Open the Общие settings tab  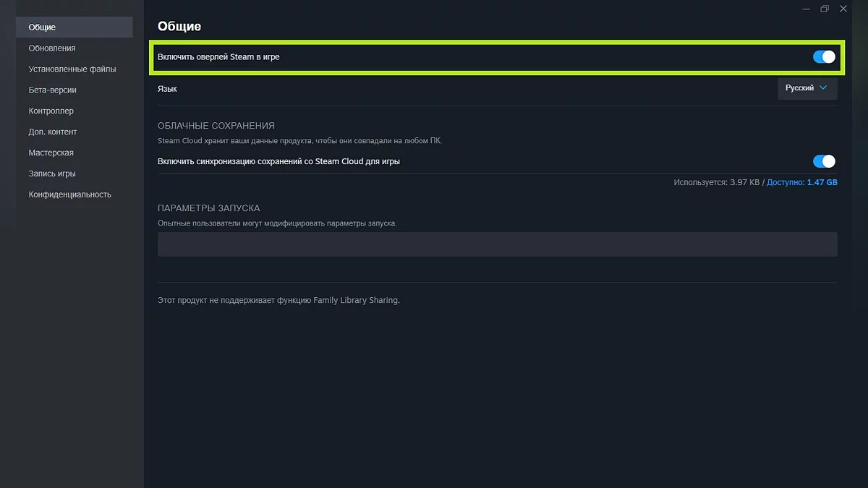pyautogui.click(x=42, y=27)
